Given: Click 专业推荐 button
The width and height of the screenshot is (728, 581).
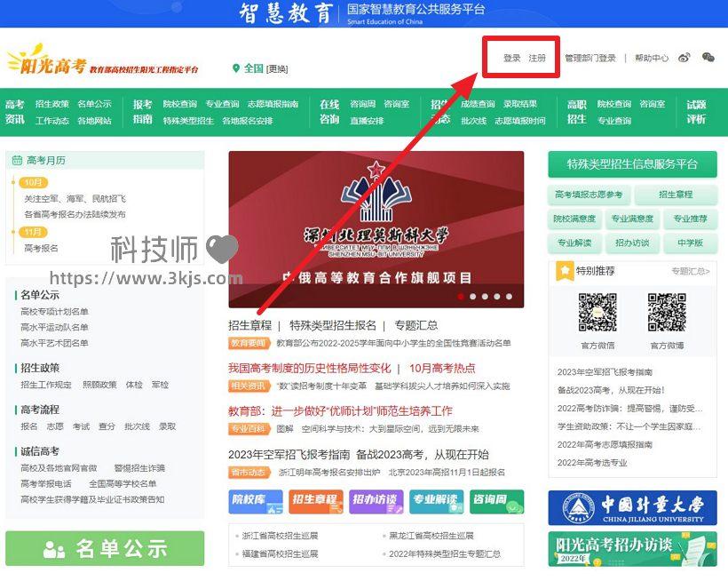Looking at the screenshot, I should (691, 219).
